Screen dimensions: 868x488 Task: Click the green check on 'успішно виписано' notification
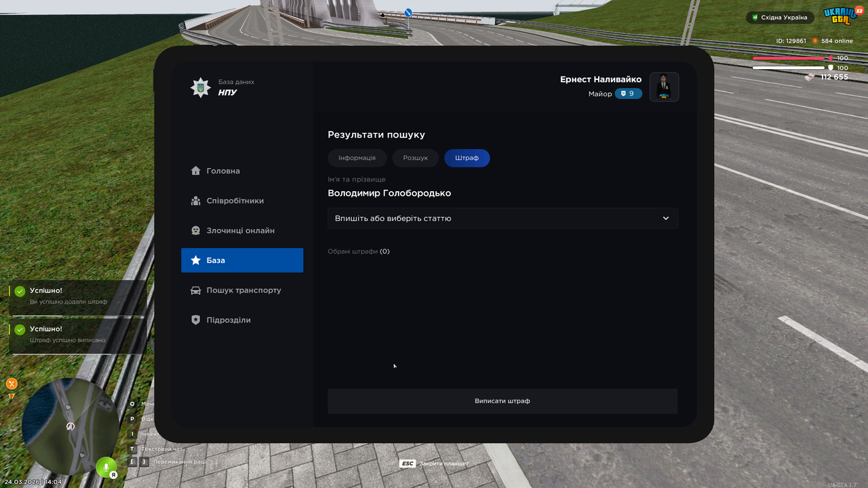tap(20, 329)
